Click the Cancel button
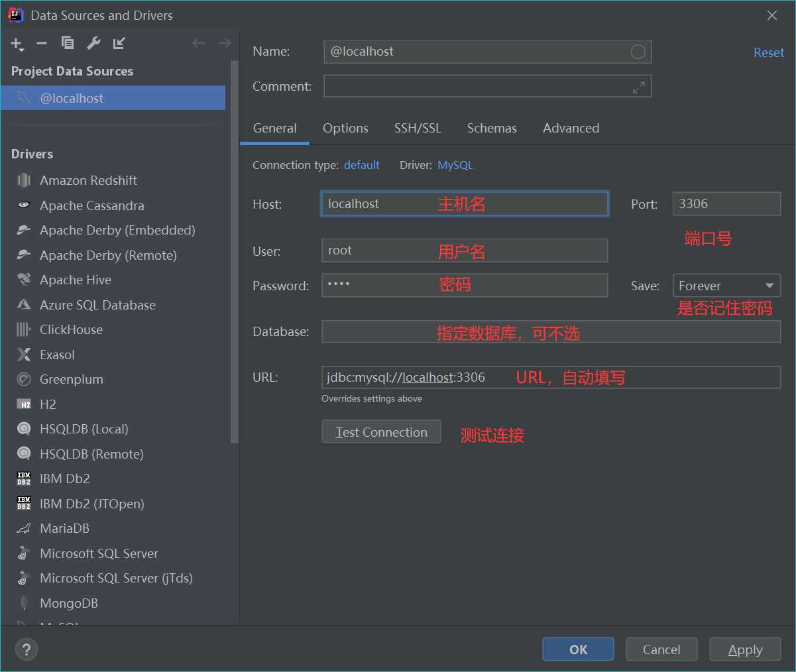 [661, 649]
